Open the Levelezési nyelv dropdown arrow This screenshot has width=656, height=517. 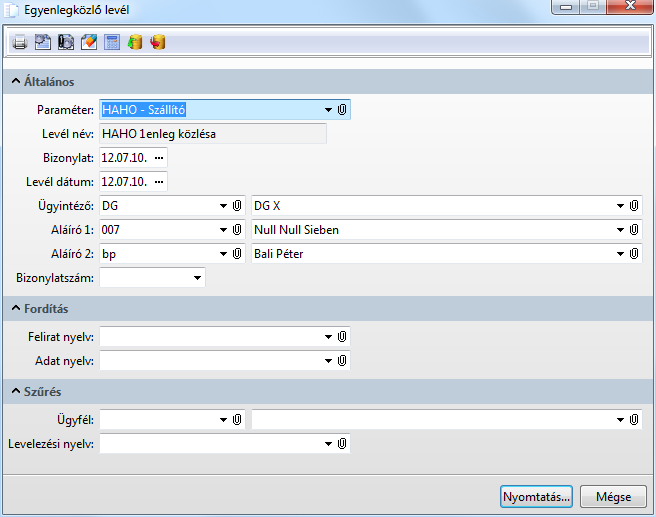(x=328, y=444)
